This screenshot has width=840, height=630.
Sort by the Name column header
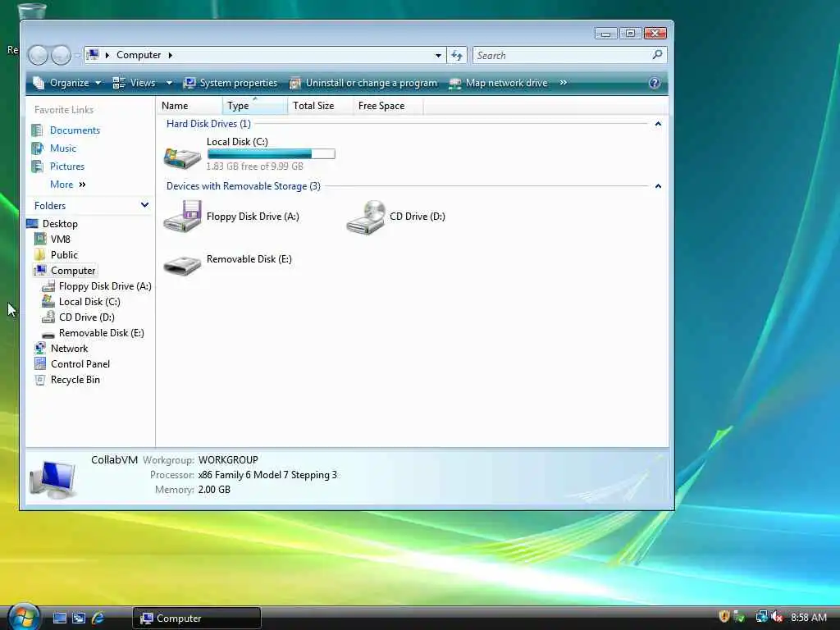tap(189, 106)
